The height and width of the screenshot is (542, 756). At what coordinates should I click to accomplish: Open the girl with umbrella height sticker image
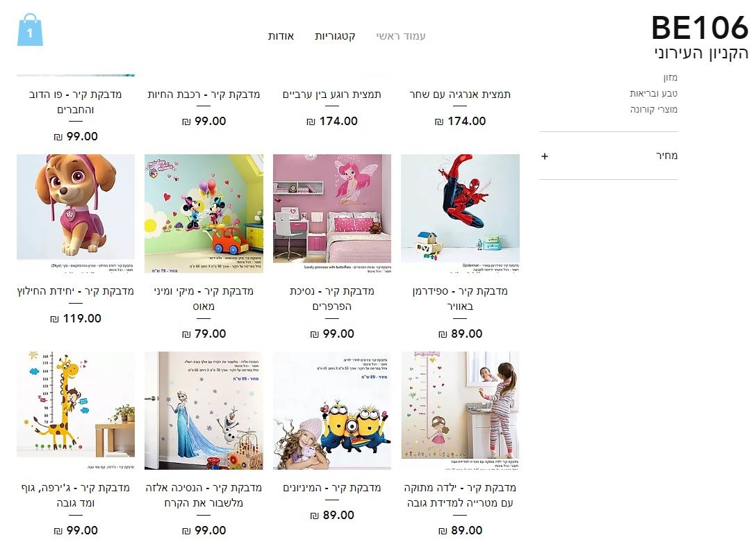pos(460,411)
